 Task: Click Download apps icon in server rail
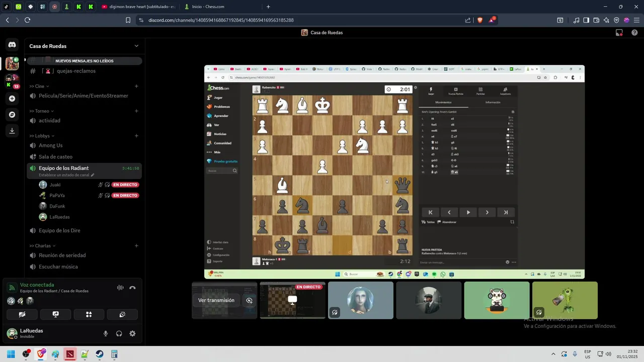tap(12, 131)
